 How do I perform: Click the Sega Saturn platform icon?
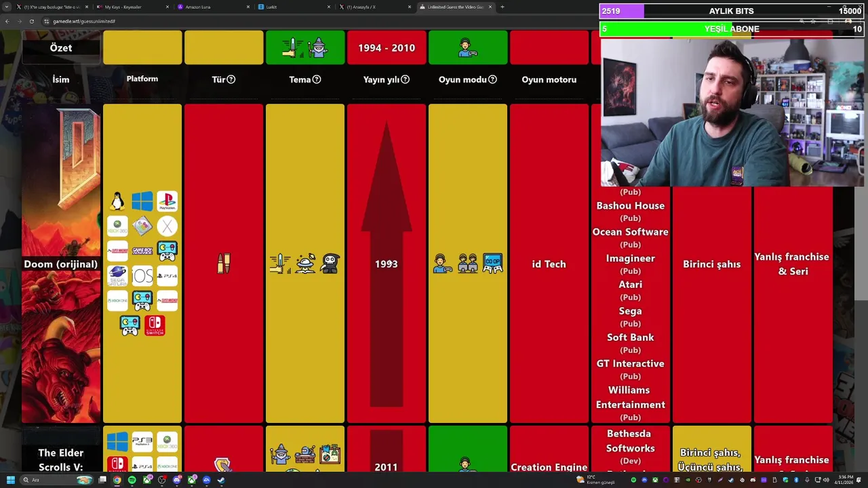117,276
